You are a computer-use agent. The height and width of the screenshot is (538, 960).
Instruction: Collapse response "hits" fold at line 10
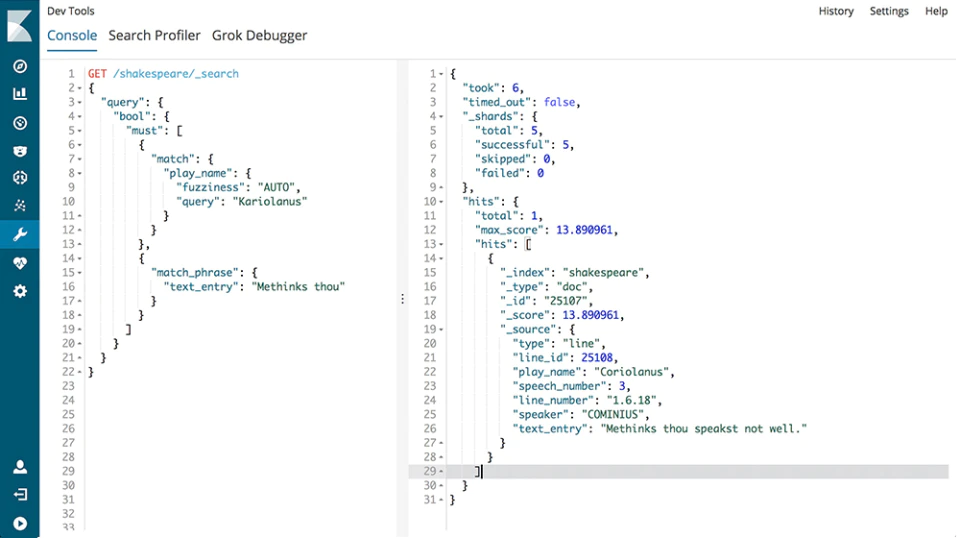point(441,201)
